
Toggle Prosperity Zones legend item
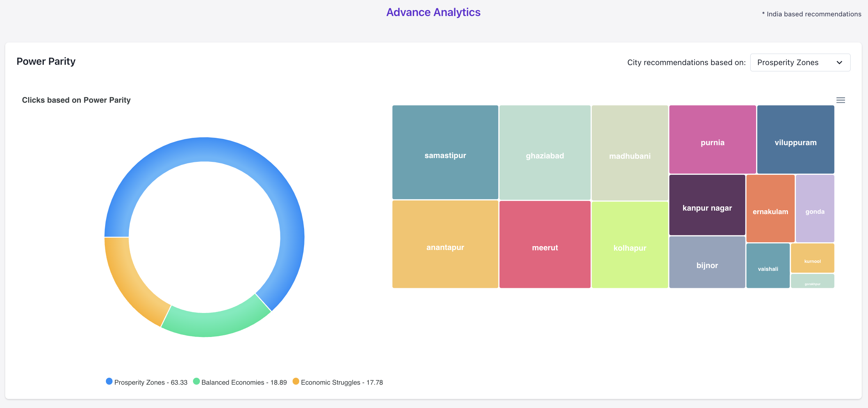(150, 382)
